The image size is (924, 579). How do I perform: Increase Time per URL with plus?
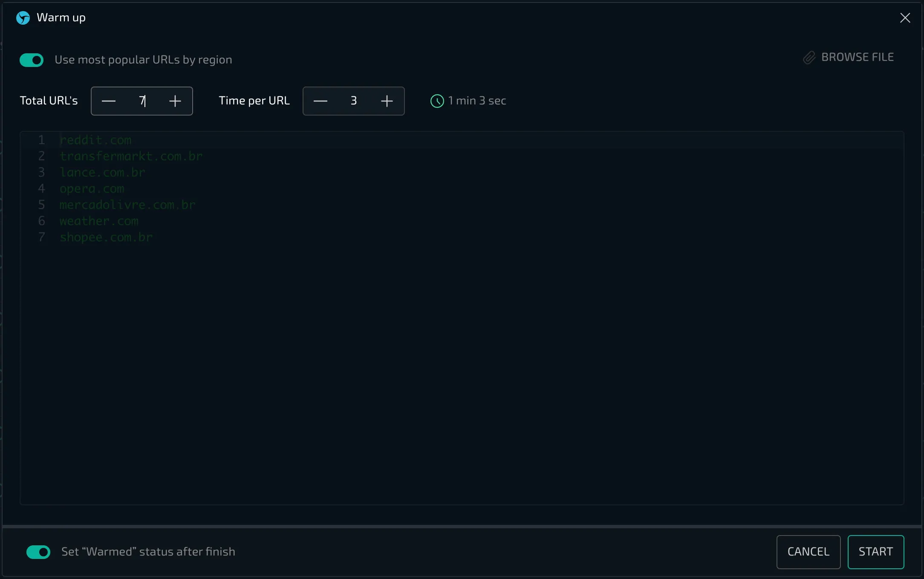387,101
